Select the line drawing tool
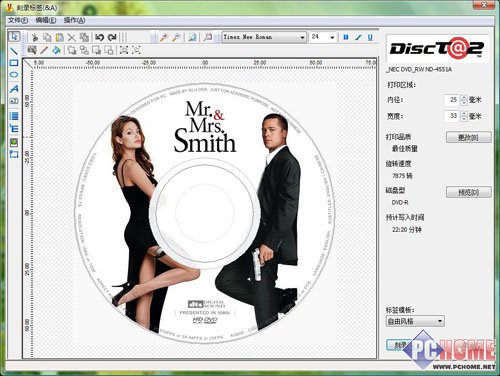The image size is (500, 376). click(14, 51)
